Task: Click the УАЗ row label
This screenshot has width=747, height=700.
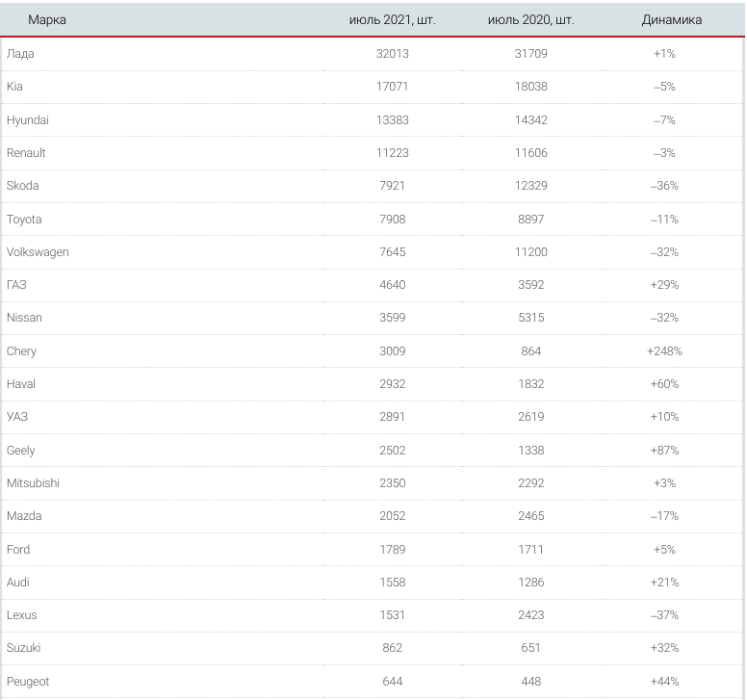Action: pos(17,417)
